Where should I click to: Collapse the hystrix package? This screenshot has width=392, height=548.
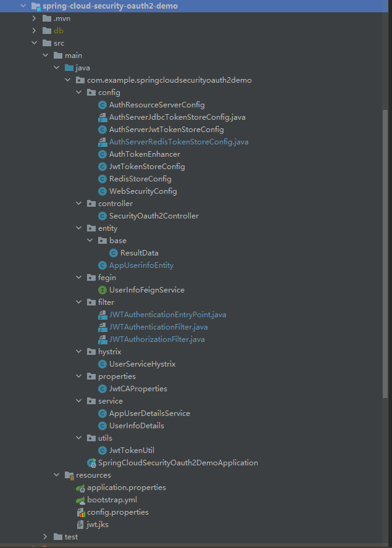tap(79, 352)
